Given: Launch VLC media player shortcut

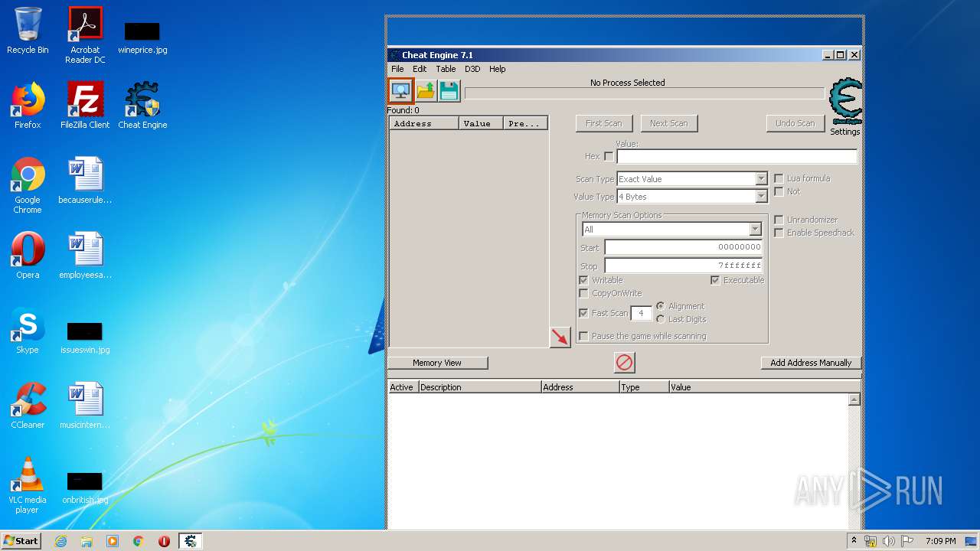Looking at the screenshot, I should click(x=28, y=485).
